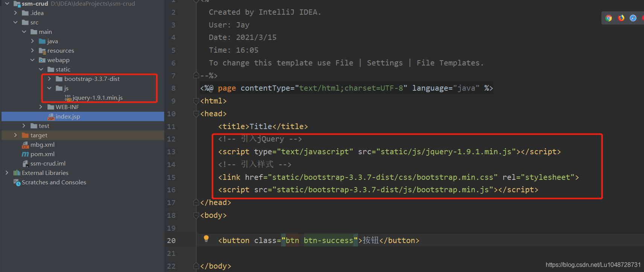Expand the External Libraries node chevron

pyautogui.click(x=7, y=173)
